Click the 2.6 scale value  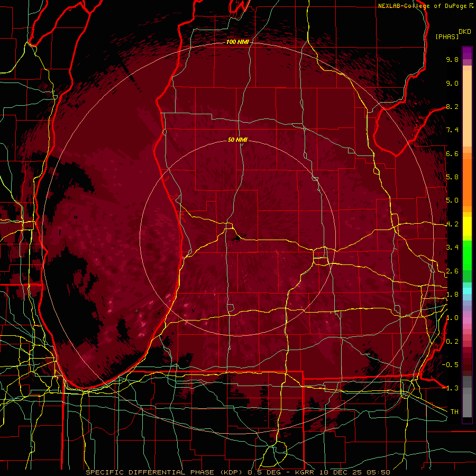coord(452,271)
